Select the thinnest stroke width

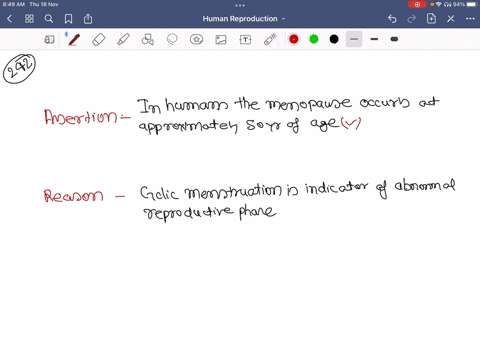pyautogui.click(x=354, y=39)
